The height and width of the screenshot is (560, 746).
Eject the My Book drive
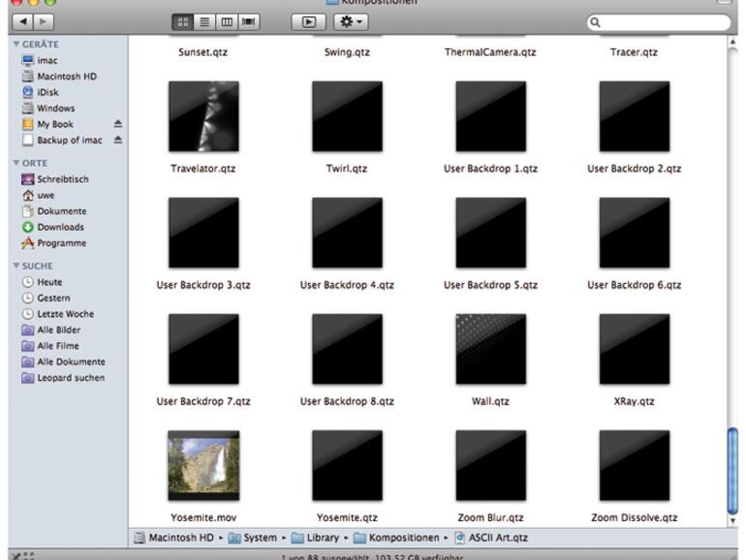pyautogui.click(x=118, y=124)
